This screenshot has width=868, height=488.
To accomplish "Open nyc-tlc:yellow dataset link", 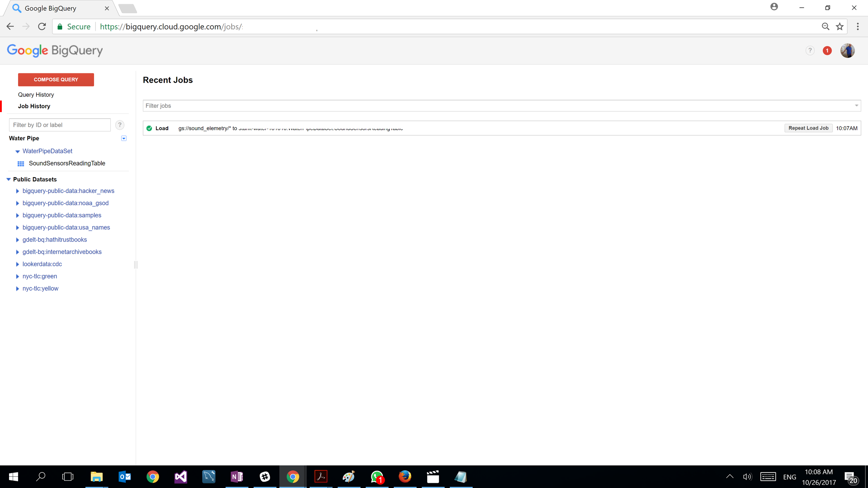I will tap(41, 288).
